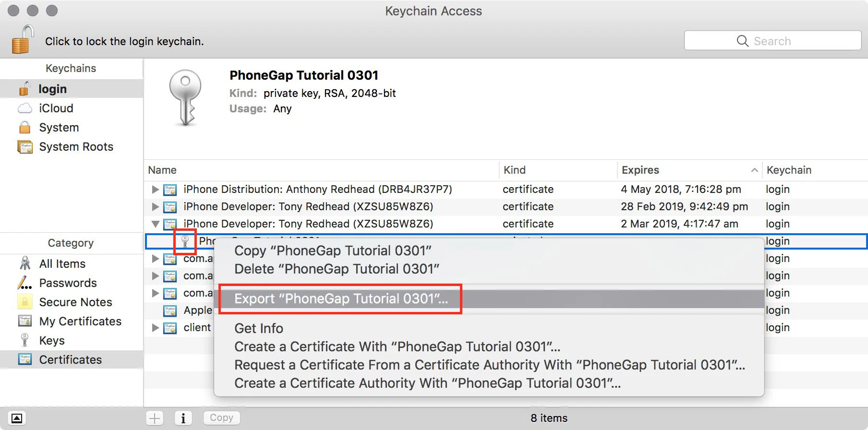This screenshot has height=430, width=868.
Task: Click the Copy button in bottom bar
Action: point(221,418)
